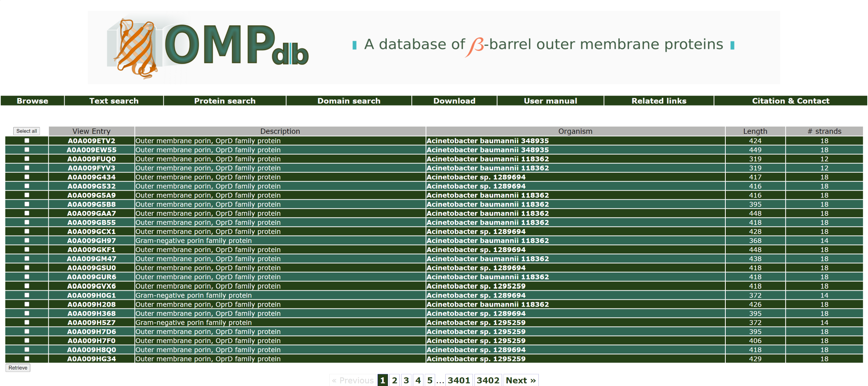
Task: View entry A0A009H368
Action: pos(92,313)
